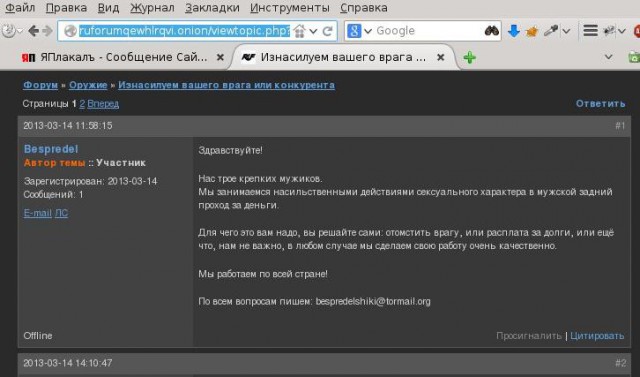Click the Вперед next page link
The image size is (640, 377).
pos(103,104)
